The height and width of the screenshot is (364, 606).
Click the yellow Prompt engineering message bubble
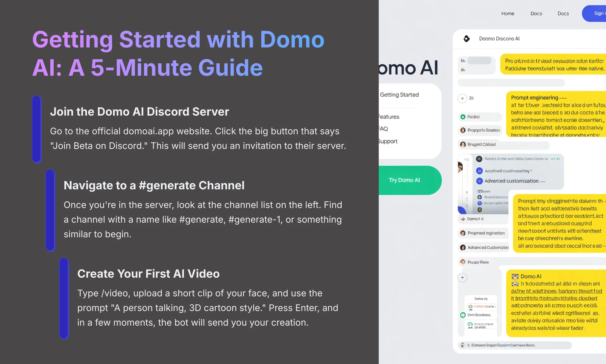click(556, 114)
